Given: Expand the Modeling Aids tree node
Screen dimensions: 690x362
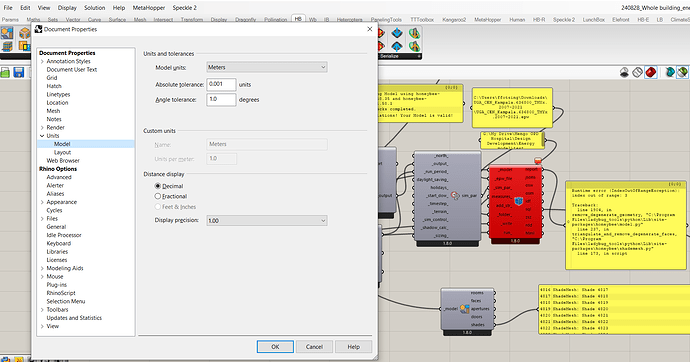Looking at the screenshot, I should 42,268.
